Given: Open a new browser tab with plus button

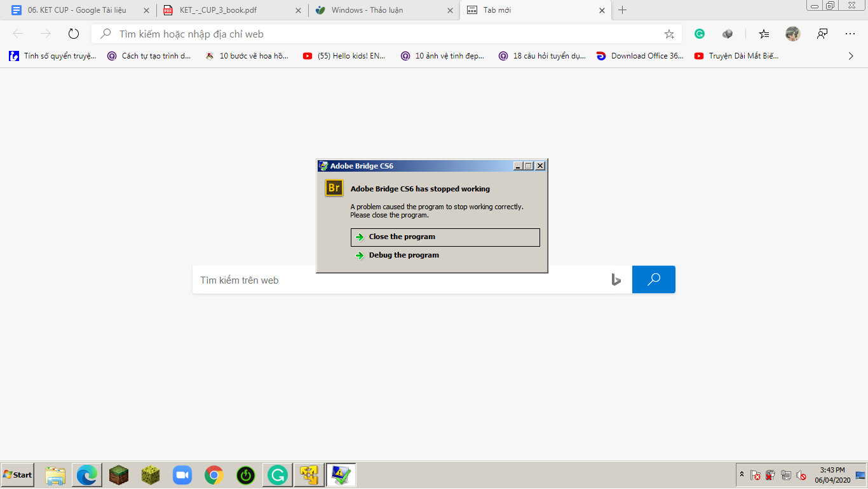Looking at the screenshot, I should pos(623,10).
